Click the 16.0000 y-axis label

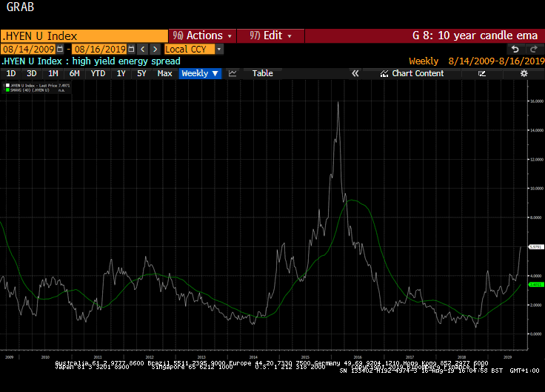tap(536, 101)
